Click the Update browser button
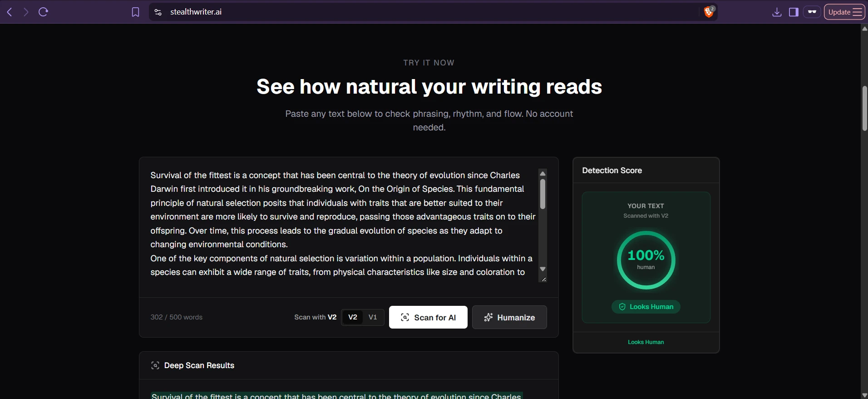 point(839,12)
